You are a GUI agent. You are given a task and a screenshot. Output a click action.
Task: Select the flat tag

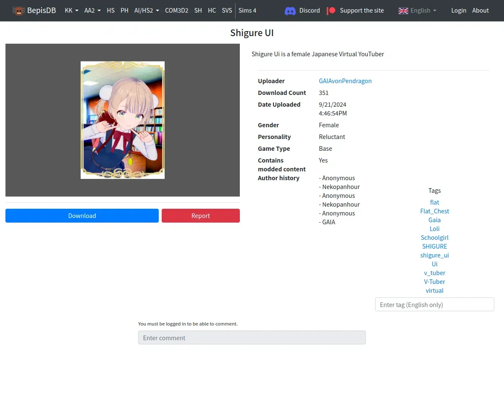click(x=435, y=202)
